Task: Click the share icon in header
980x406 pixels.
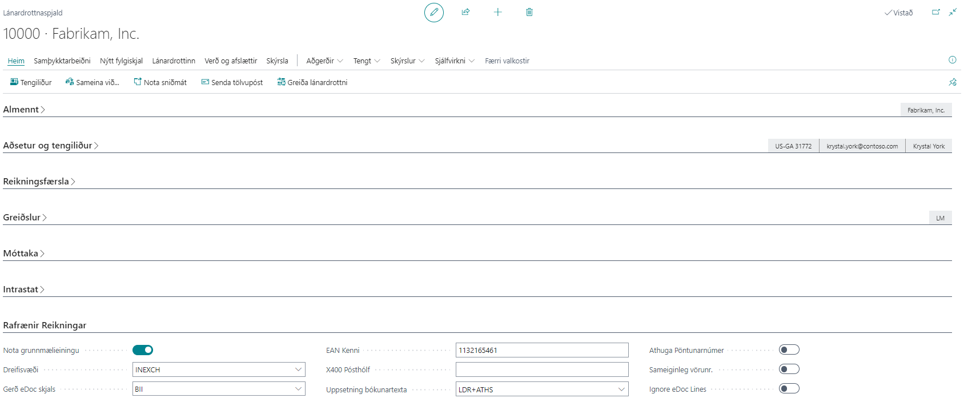Action: click(465, 12)
